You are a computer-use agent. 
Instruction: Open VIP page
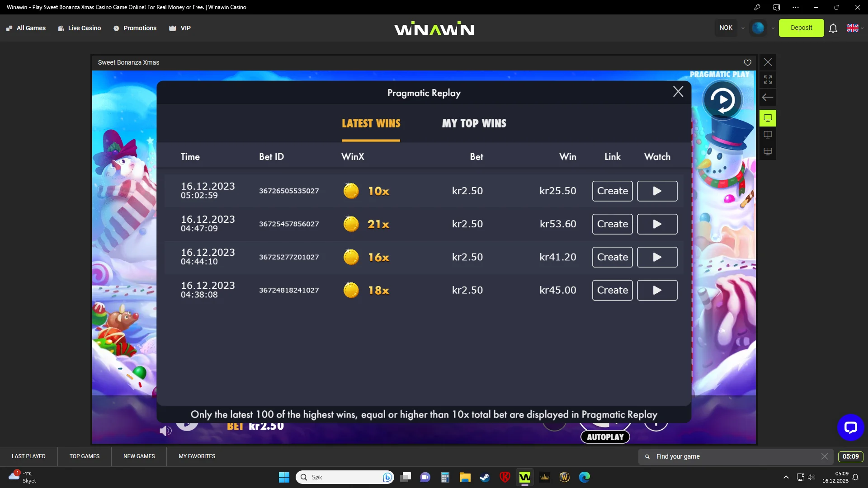click(x=180, y=28)
